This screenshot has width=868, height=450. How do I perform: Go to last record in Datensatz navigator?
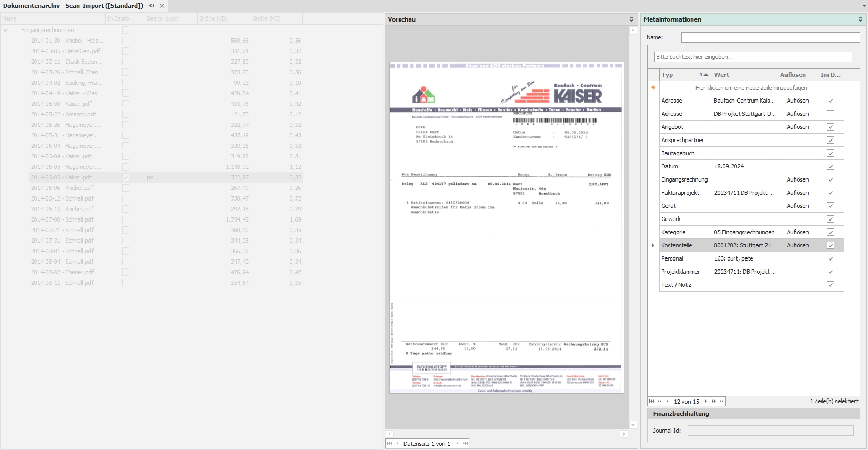tap(465, 444)
